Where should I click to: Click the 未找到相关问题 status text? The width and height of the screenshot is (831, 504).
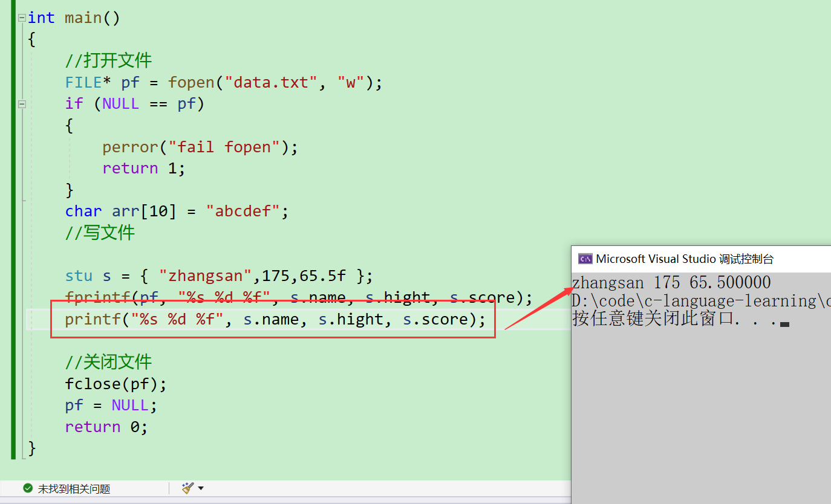74,489
